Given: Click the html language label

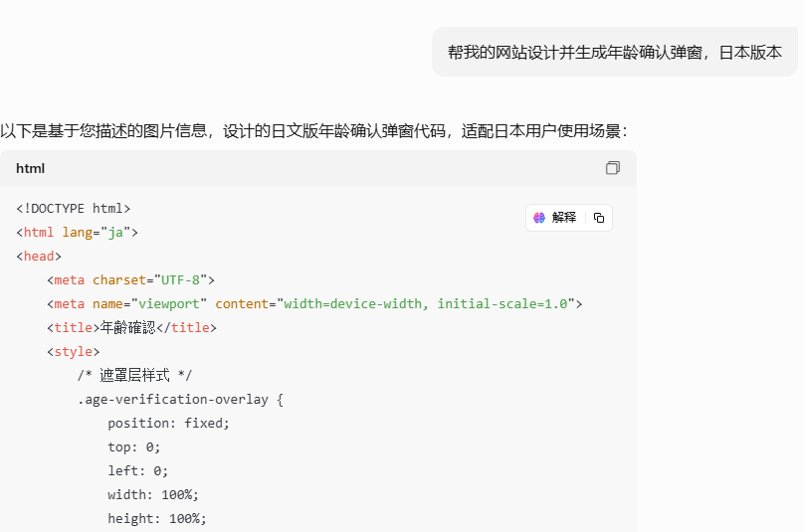Looking at the screenshot, I should click(30, 168).
